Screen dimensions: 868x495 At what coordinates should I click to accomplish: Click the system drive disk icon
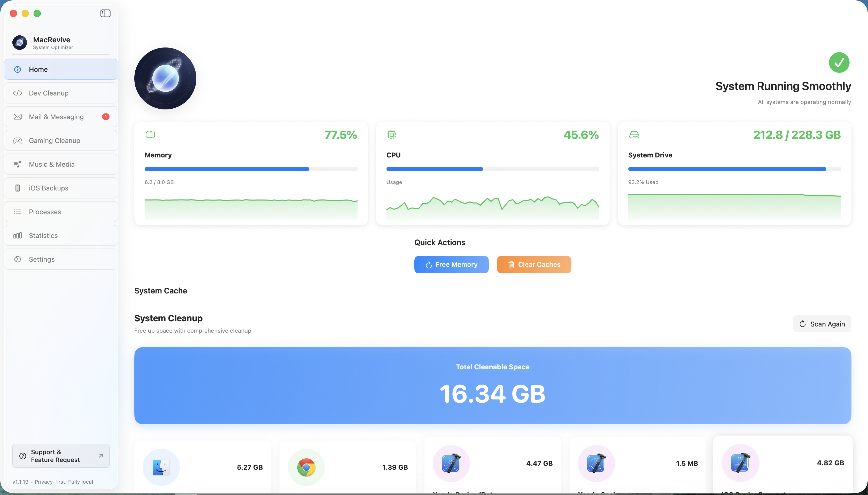pos(634,135)
